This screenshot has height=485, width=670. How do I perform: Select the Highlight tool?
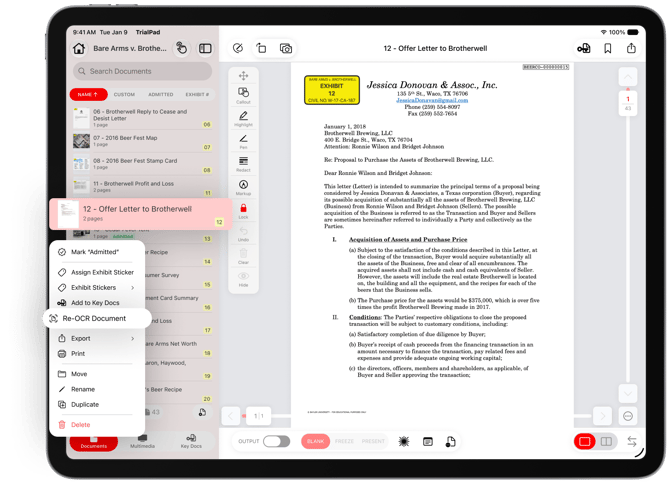tap(244, 118)
